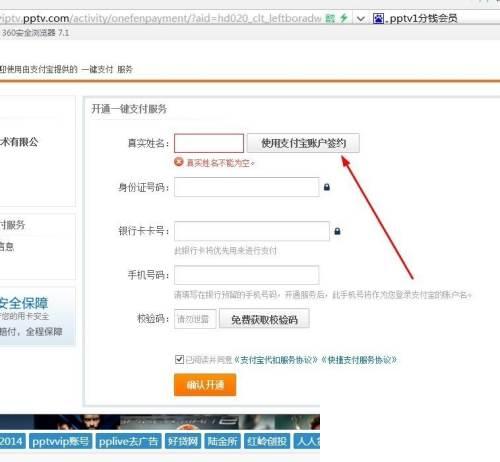The image size is (500, 462).
Task: Click the red error icon under real name
Action: pyautogui.click(x=179, y=162)
